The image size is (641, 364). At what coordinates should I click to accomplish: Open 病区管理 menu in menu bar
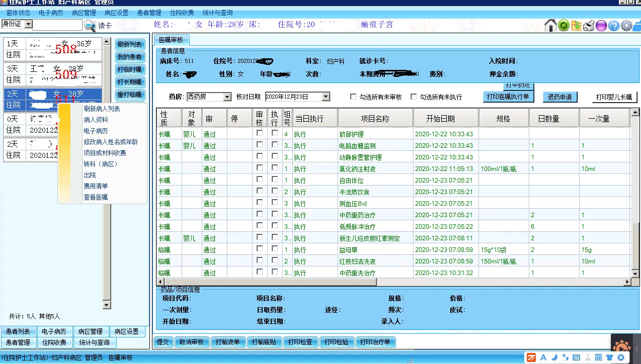(x=84, y=13)
